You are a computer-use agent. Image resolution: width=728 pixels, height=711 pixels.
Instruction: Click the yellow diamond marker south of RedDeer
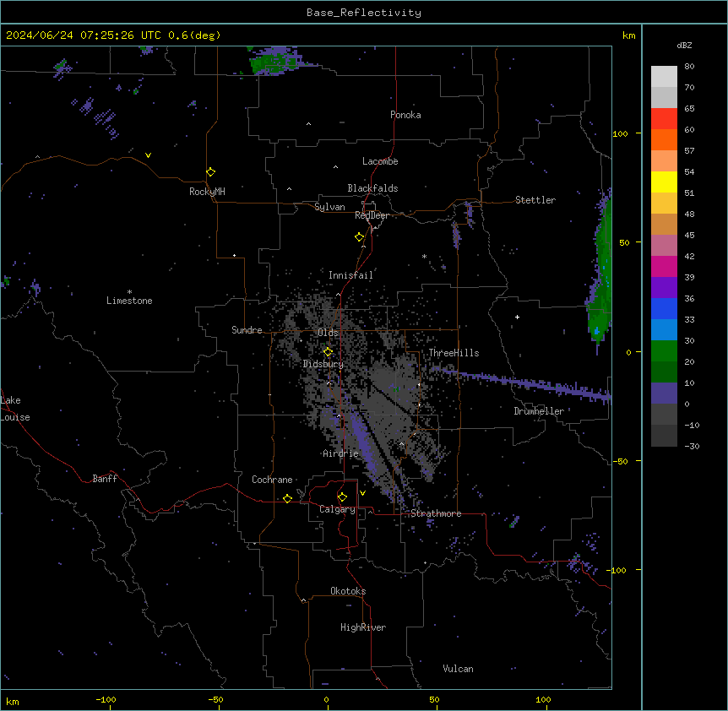click(359, 236)
